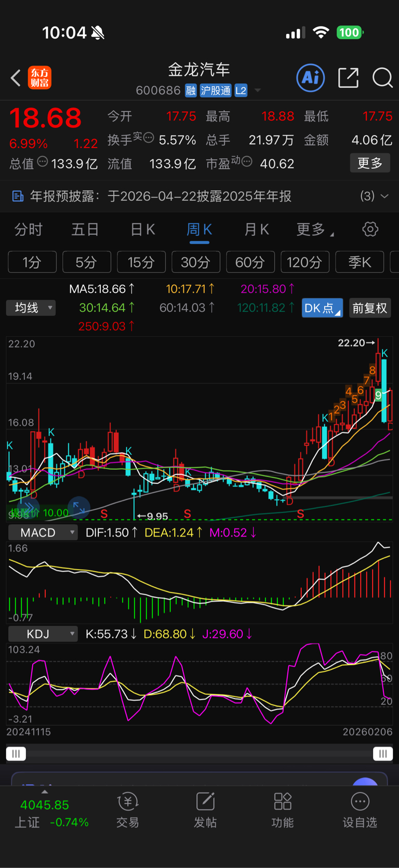
Task: Expand the stock name dropdown arrow
Action: (x=258, y=90)
